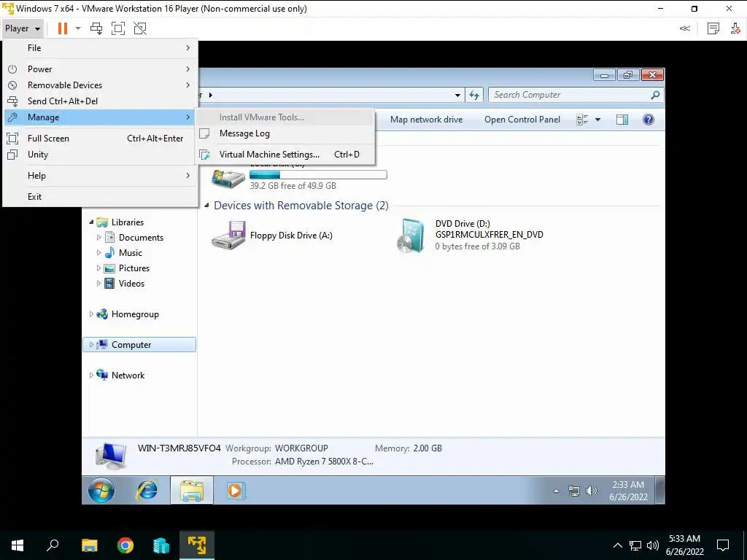Select Pictures in navigation tree

point(134,268)
